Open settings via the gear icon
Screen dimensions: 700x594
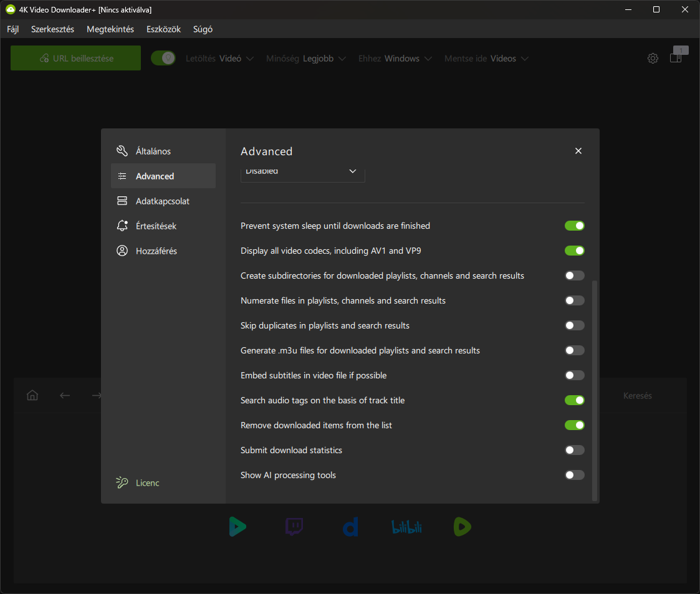coord(653,59)
